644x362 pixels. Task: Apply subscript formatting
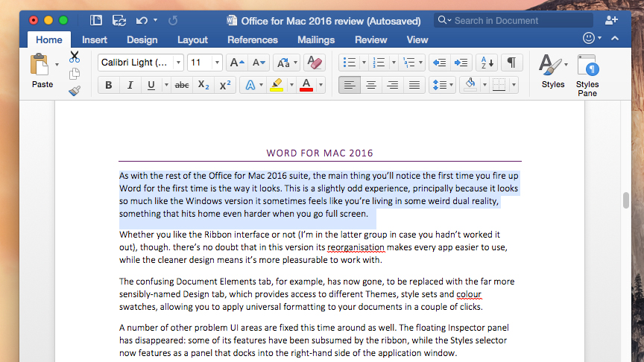coord(203,85)
